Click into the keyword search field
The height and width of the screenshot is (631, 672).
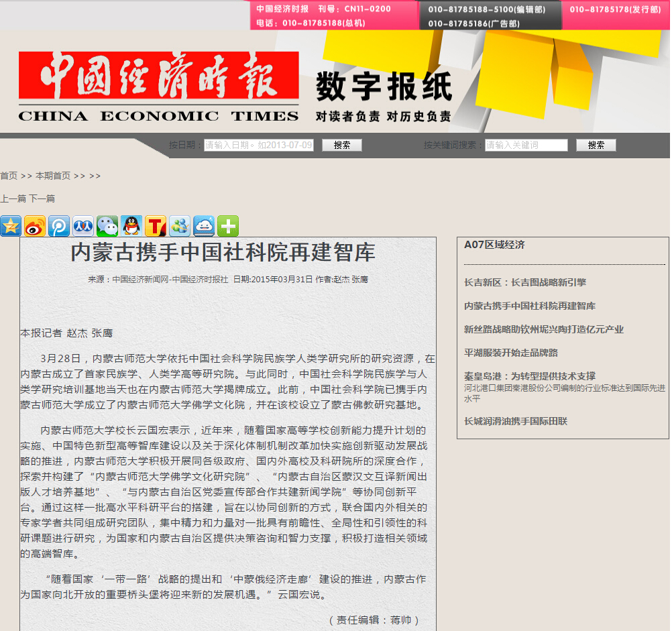(x=526, y=146)
